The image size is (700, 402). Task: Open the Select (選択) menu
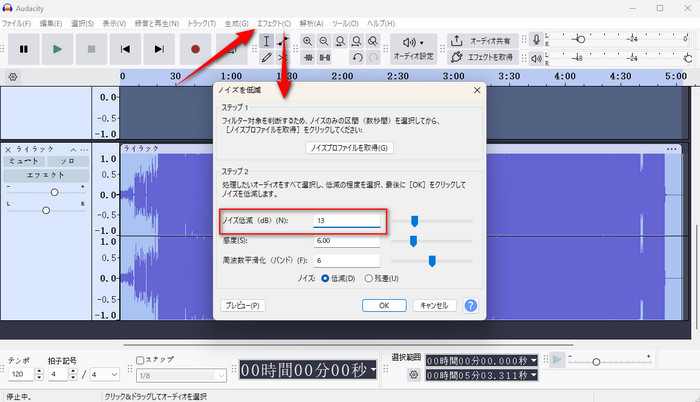82,24
